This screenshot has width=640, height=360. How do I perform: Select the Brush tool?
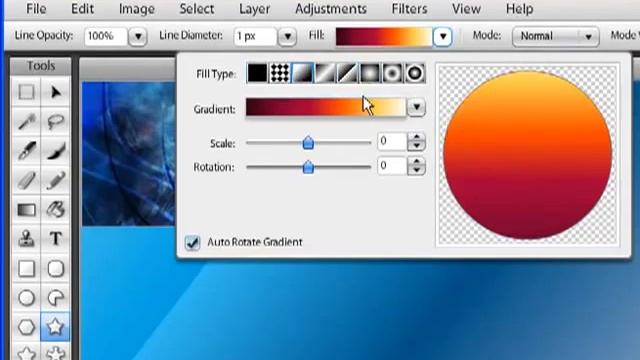click(56, 151)
